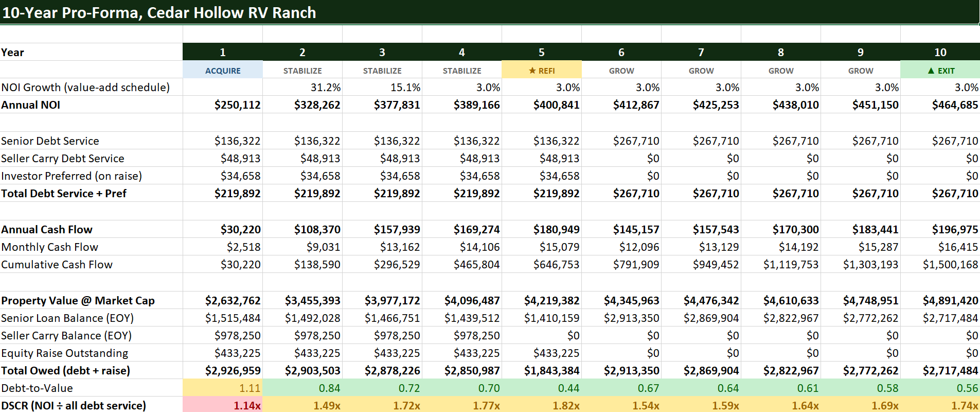Select GROW cell under Year 6
This screenshot has height=412, width=980.
621,70
